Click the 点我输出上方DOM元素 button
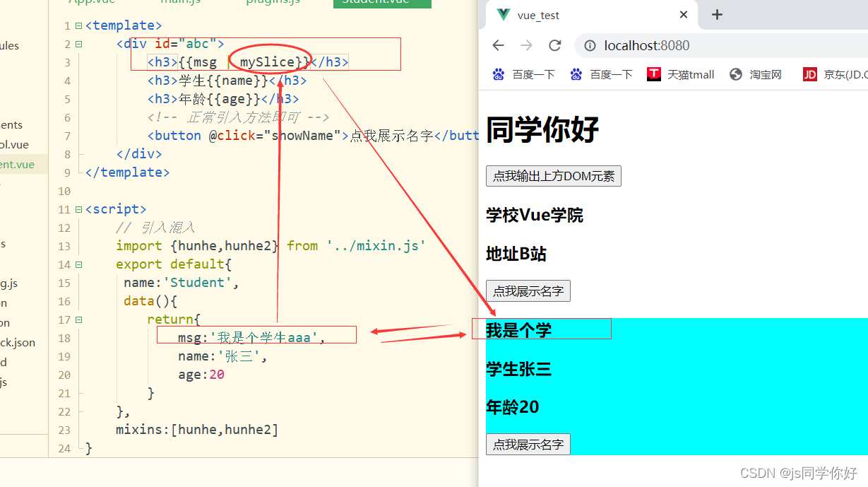This screenshot has height=487, width=868. tap(553, 176)
